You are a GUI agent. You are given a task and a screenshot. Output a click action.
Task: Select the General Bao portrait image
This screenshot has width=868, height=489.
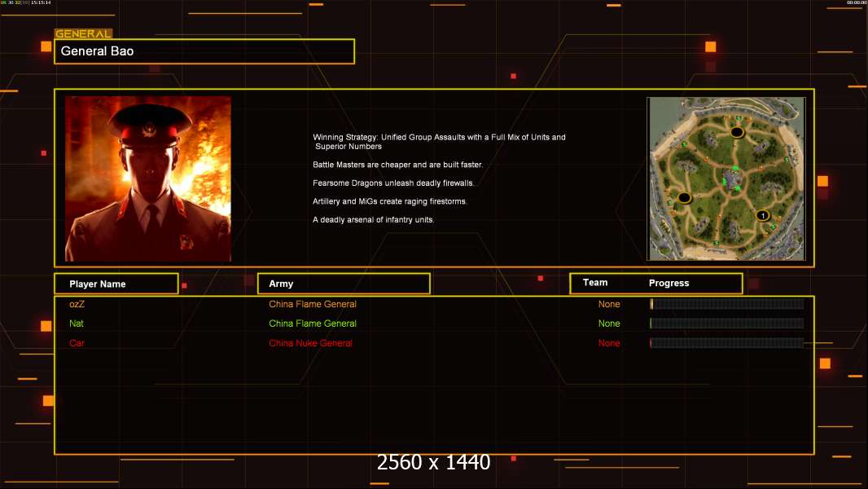148,178
